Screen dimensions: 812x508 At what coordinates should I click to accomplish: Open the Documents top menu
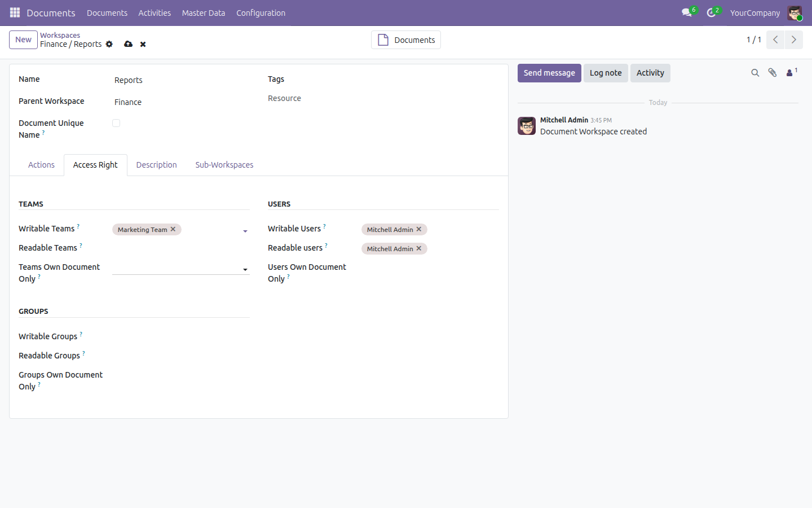coord(107,13)
